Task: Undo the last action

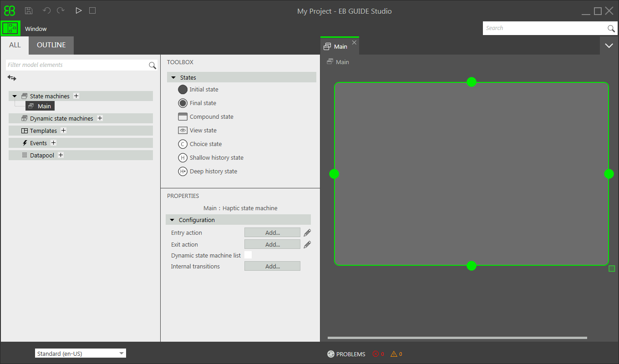Action: pos(46,10)
